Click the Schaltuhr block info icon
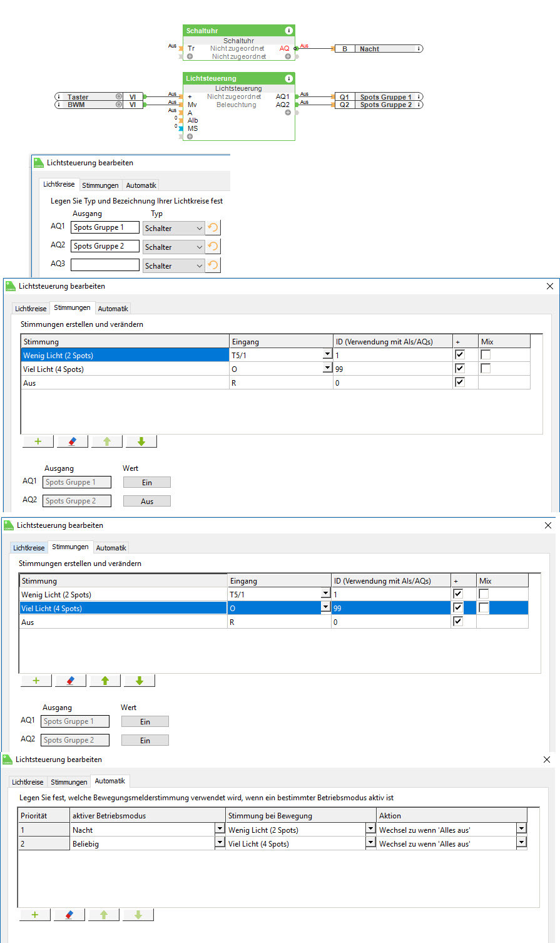Viewport: 560px width, 943px height. 288,30
